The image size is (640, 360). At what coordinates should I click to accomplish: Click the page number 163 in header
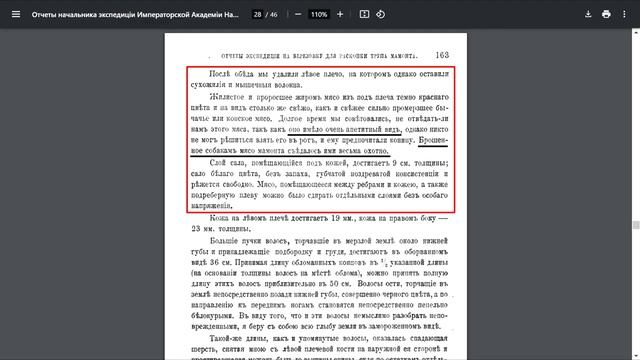442,55
